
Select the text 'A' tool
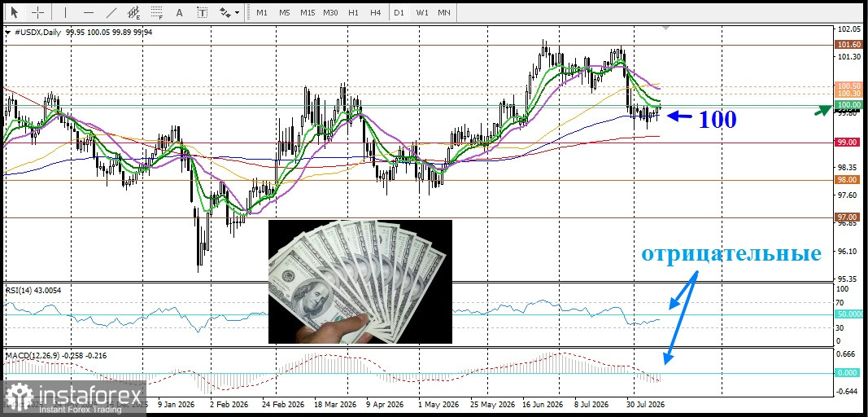pyautogui.click(x=179, y=12)
